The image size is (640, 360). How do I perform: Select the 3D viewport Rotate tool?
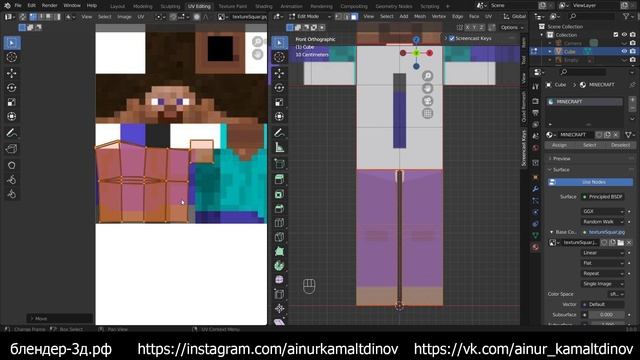[x=280, y=88]
